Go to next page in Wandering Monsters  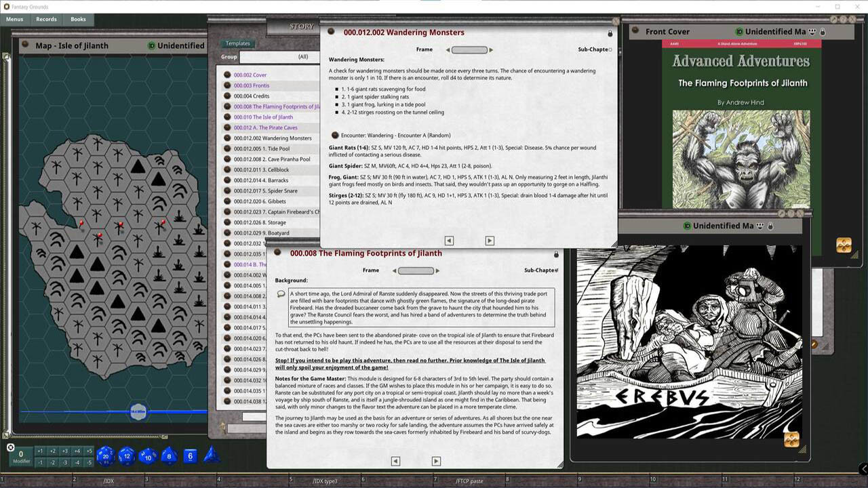490,241
